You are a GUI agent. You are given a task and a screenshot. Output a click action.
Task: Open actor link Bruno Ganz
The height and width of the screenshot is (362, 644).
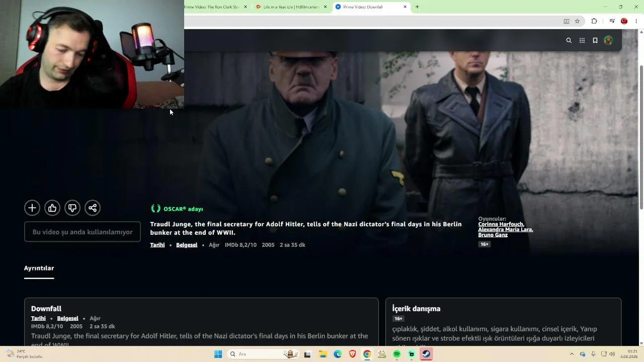click(493, 235)
